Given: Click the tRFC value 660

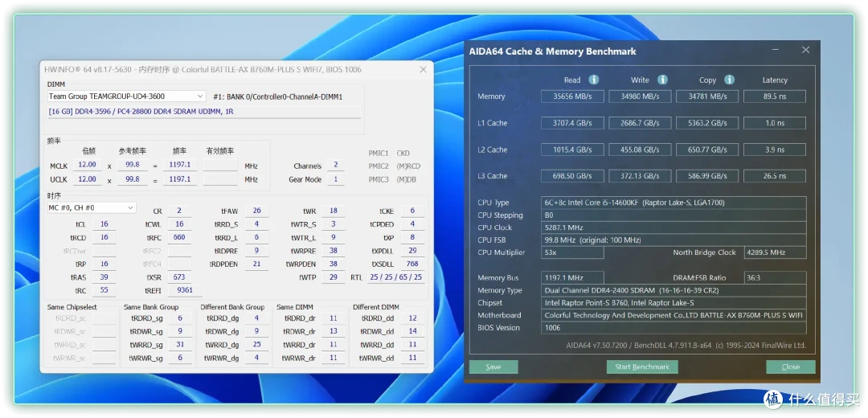Looking at the screenshot, I should tap(179, 237).
